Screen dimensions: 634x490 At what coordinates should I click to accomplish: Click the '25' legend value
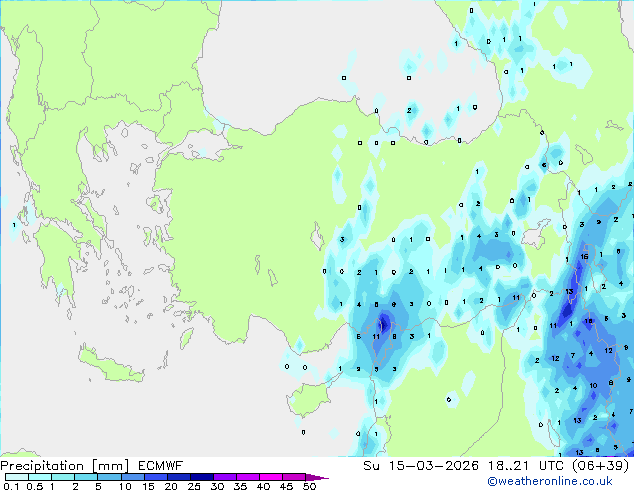pyautogui.click(x=194, y=486)
